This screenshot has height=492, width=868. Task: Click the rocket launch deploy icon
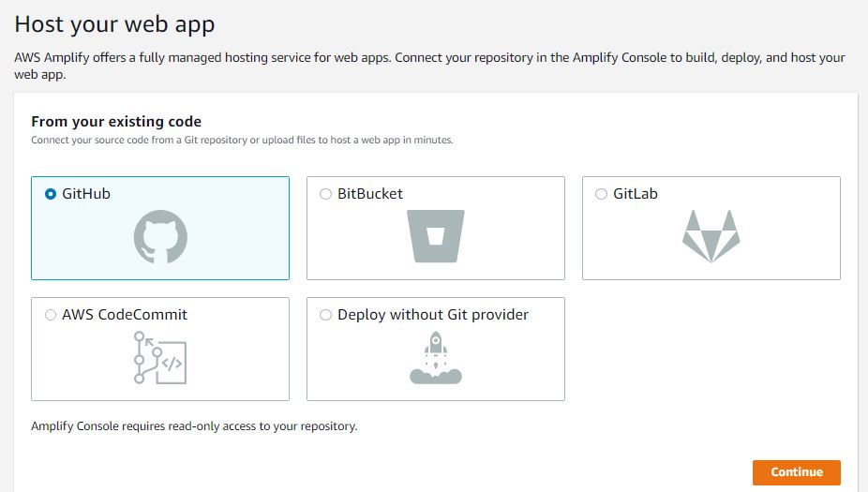tap(436, 357)
